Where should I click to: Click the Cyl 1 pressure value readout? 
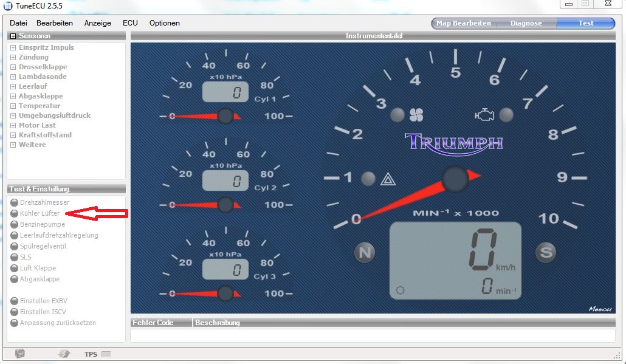coord(225,92)
